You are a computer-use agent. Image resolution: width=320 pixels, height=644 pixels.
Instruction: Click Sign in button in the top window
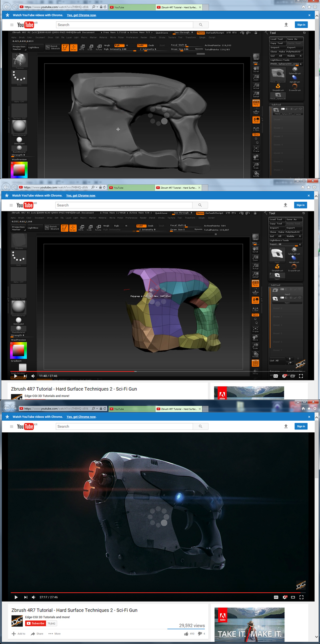coord(301,25)
